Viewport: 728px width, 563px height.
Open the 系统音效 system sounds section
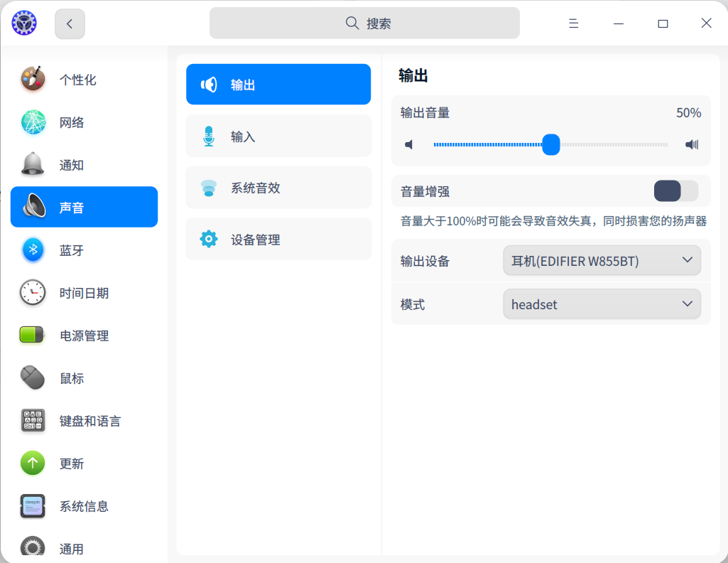pos(278,187)
